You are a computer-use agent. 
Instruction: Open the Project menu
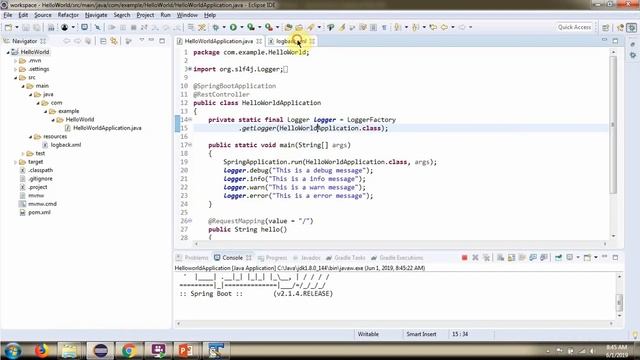tap(145, 15)
